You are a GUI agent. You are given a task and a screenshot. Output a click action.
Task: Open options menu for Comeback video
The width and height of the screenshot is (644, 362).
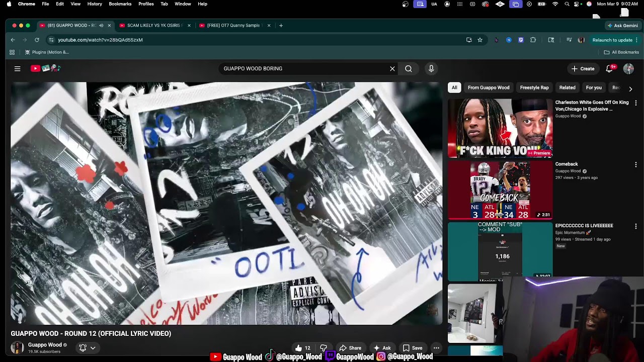click(636, 164)
